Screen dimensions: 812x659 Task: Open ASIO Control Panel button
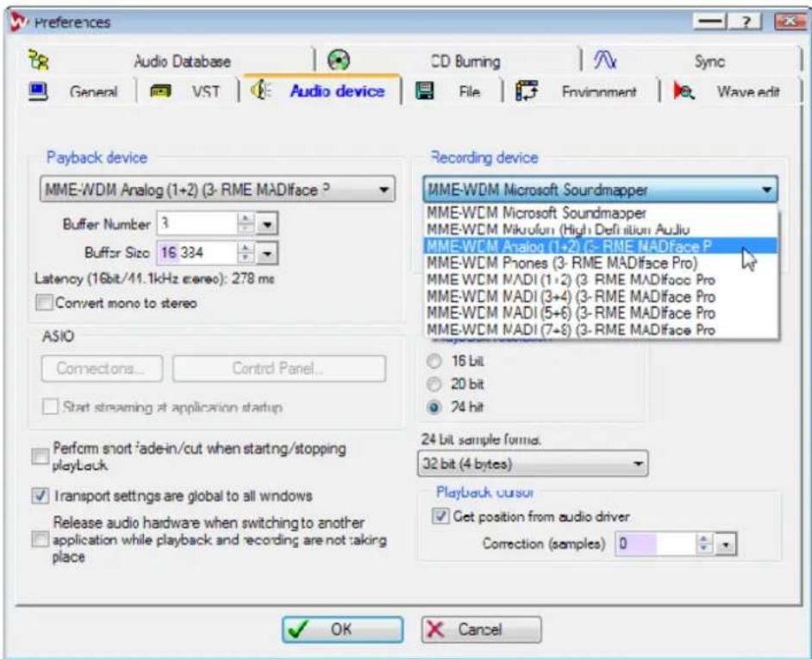[278, 369]
